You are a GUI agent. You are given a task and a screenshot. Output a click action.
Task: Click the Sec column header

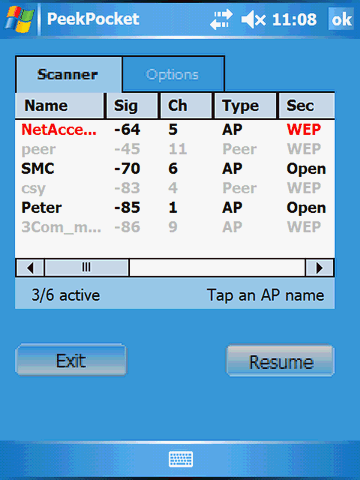coord(306,106)
